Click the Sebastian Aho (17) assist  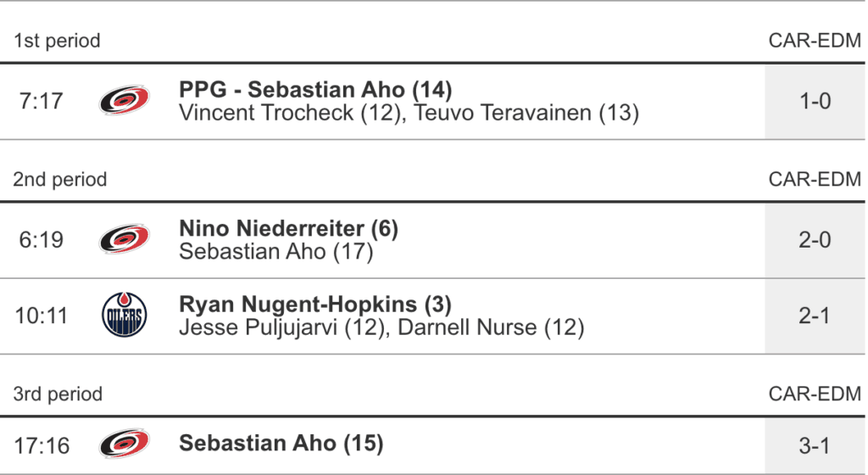pyautogui.click(x=276, y=251)
